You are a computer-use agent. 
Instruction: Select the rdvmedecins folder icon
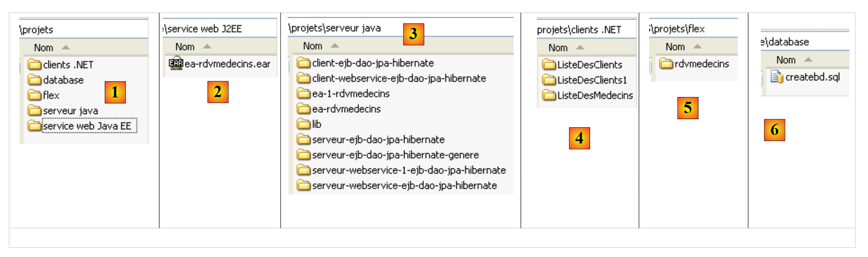point(666,63)
